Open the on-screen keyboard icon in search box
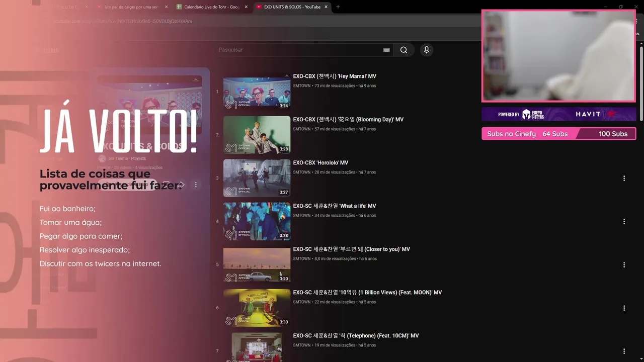The image size is (644, 362). coord(386,50)
